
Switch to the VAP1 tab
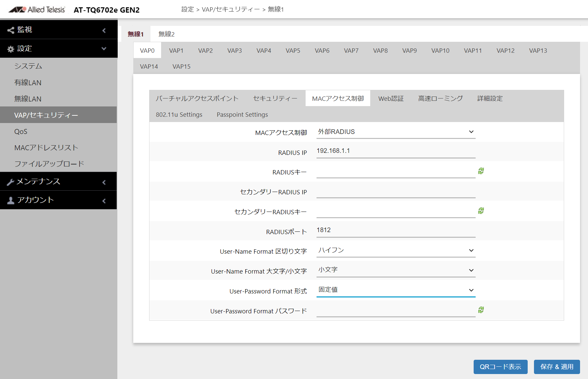176,51
